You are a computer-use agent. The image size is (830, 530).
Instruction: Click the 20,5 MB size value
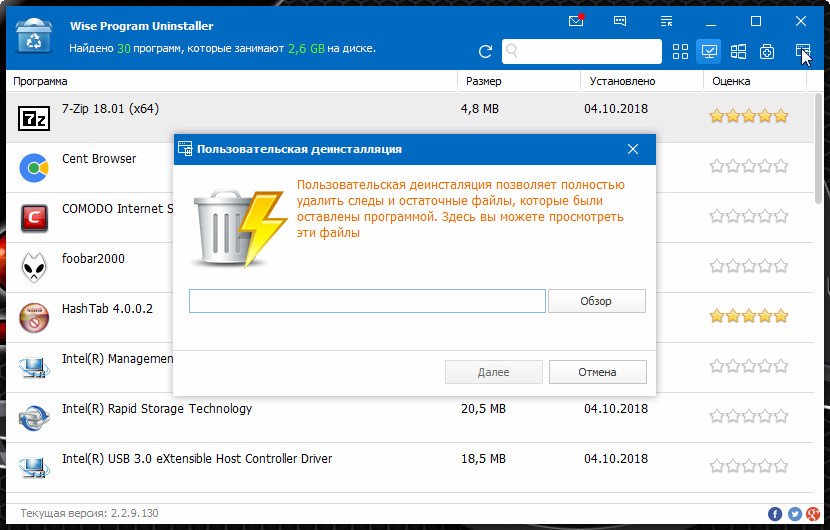483,409
